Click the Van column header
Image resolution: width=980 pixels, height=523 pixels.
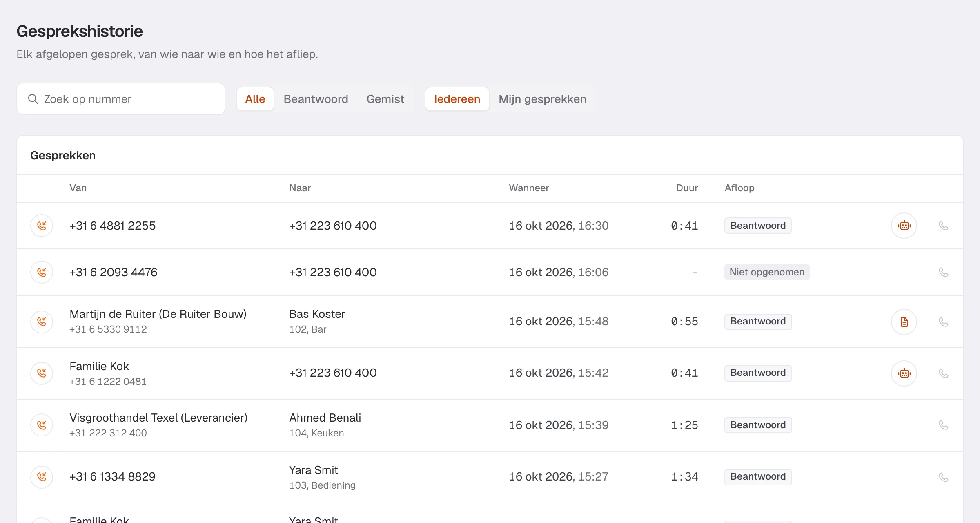(x=78, y=188)
